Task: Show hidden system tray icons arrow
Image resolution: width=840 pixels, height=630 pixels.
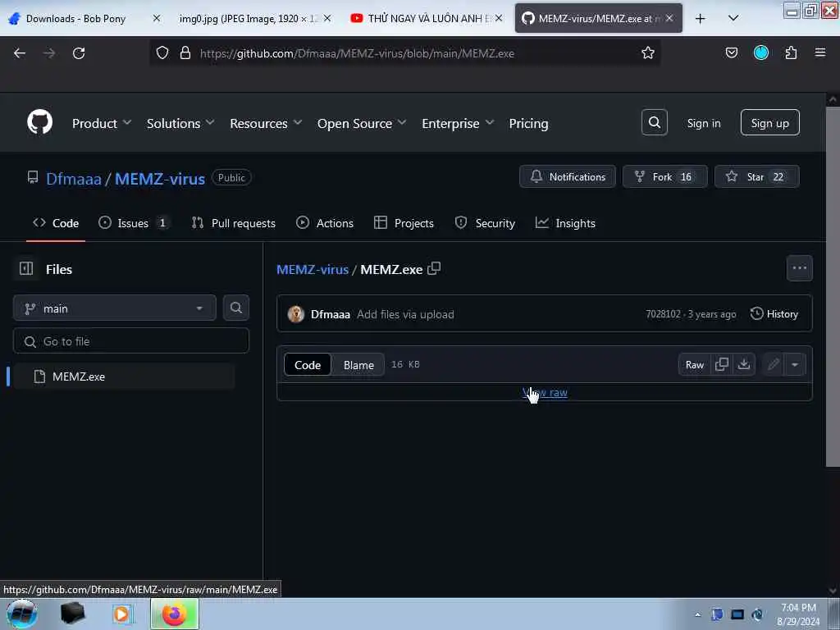Action: (697, 614)
